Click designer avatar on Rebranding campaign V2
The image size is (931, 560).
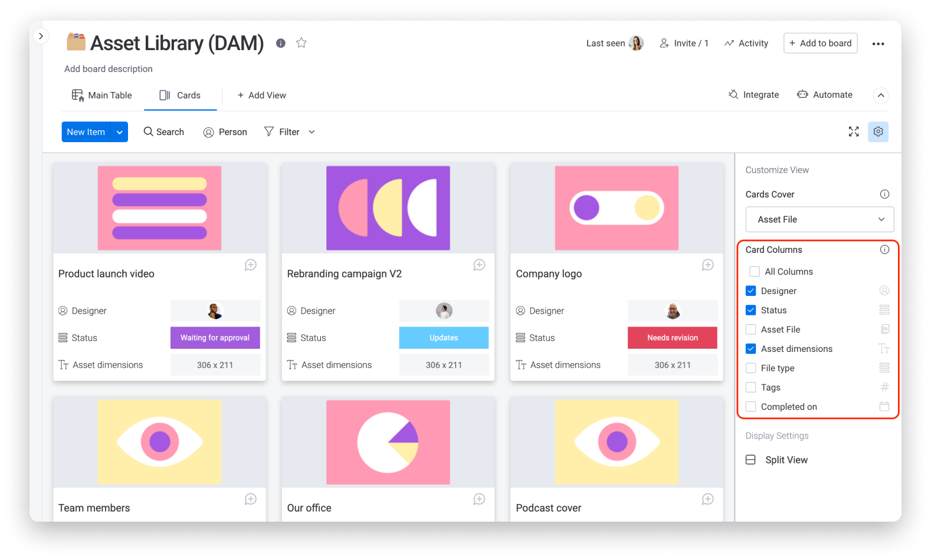(444, 311)
